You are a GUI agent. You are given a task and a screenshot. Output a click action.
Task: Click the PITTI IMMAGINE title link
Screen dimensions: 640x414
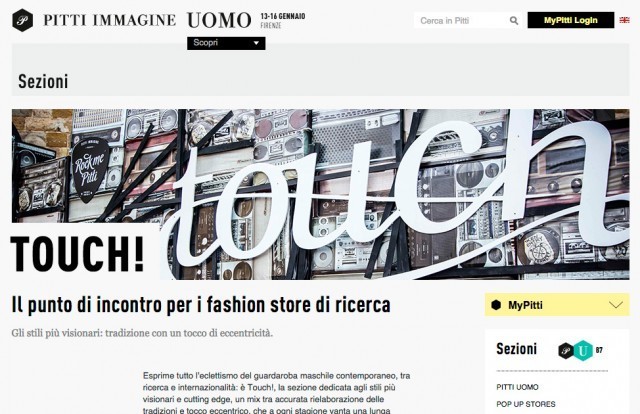tap(109, 20)
